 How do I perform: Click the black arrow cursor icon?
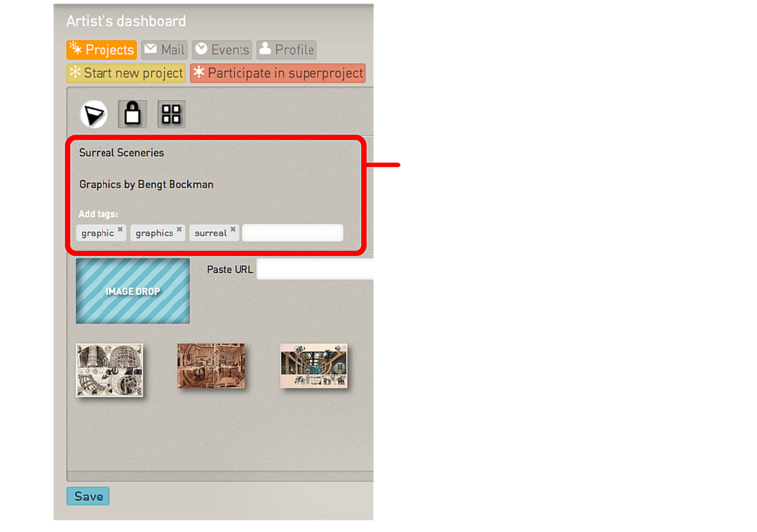tap(94, 114)
